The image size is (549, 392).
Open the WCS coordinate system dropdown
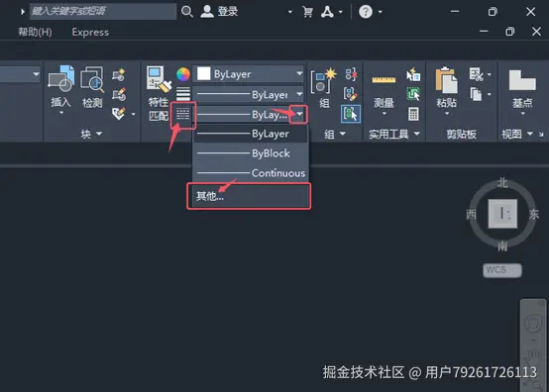[x=502, y=270]
